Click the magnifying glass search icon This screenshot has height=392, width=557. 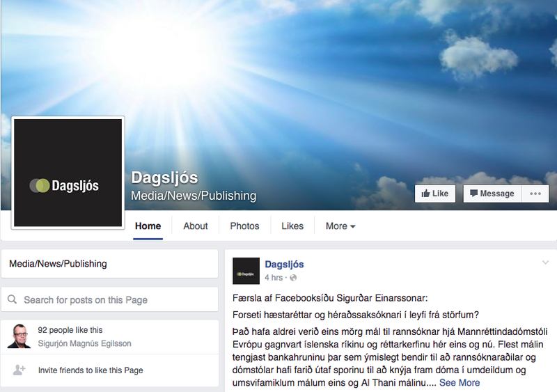coord(12,299)
